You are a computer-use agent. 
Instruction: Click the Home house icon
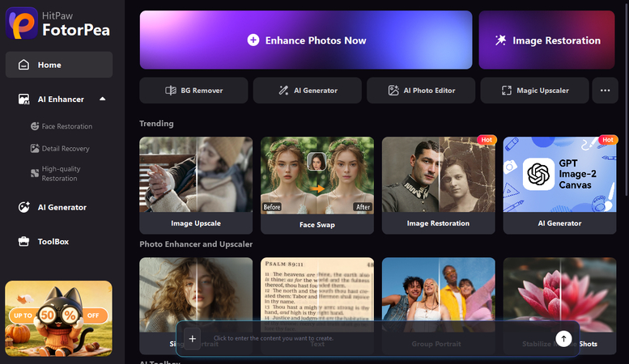(23, 65)
